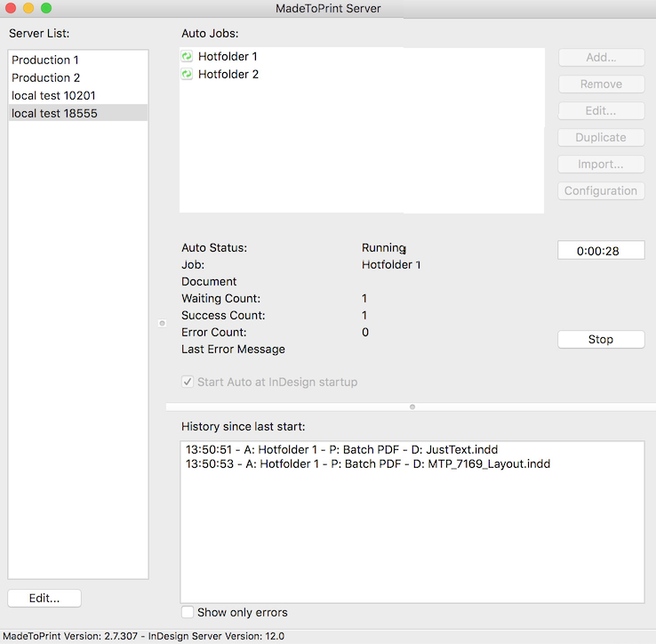Click the MadeToPrint Version status bar text
656x644 pixels.
[143, 636]
